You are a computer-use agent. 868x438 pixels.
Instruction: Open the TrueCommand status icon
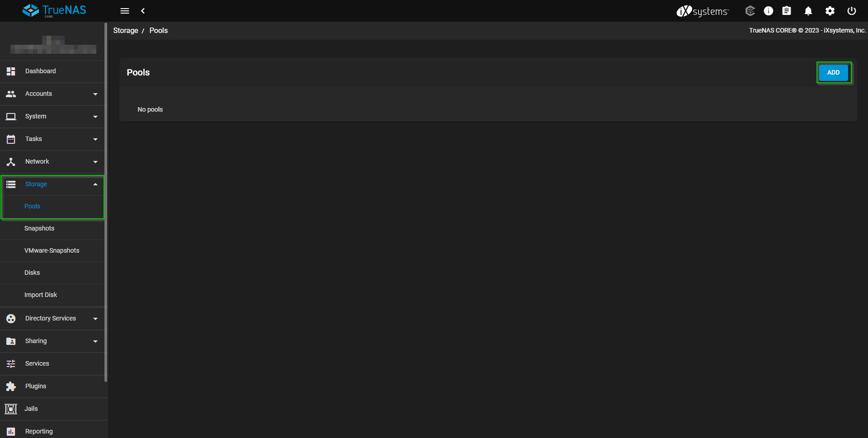pos(750,11)
